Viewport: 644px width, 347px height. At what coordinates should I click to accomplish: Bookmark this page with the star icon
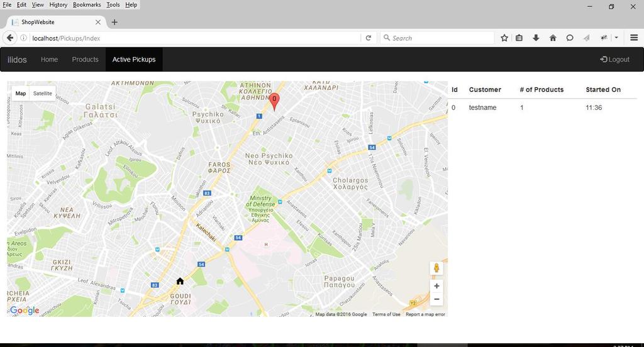(x=504, y=38)
